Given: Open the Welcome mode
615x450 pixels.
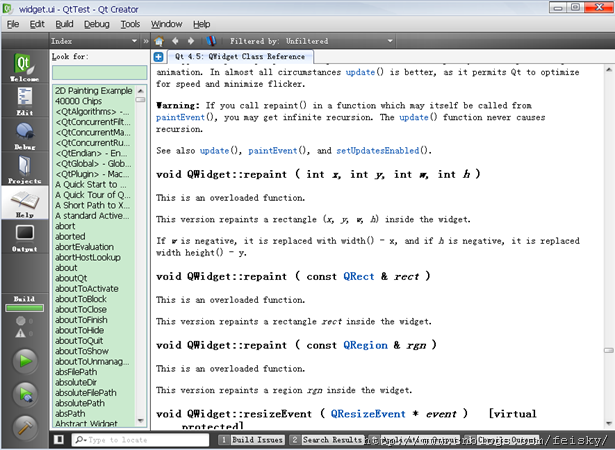Looking at the screenshot, I should (24, 67).
